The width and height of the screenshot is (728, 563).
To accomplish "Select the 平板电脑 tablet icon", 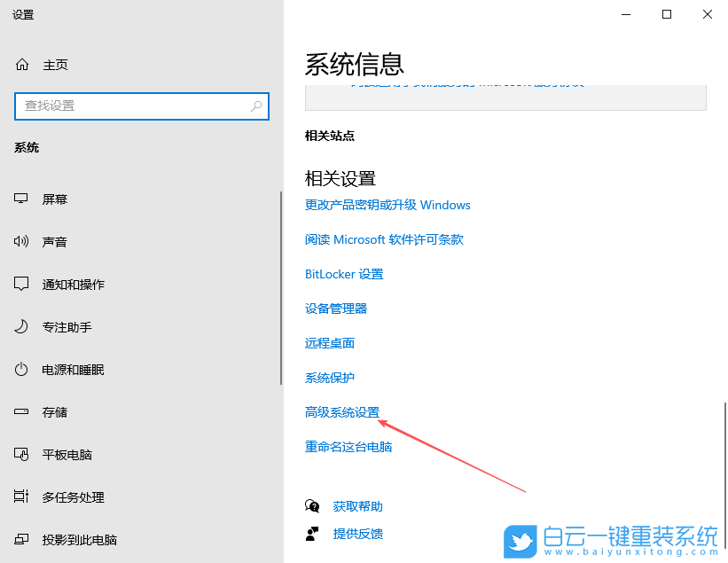I will click(x=20, y=454).
